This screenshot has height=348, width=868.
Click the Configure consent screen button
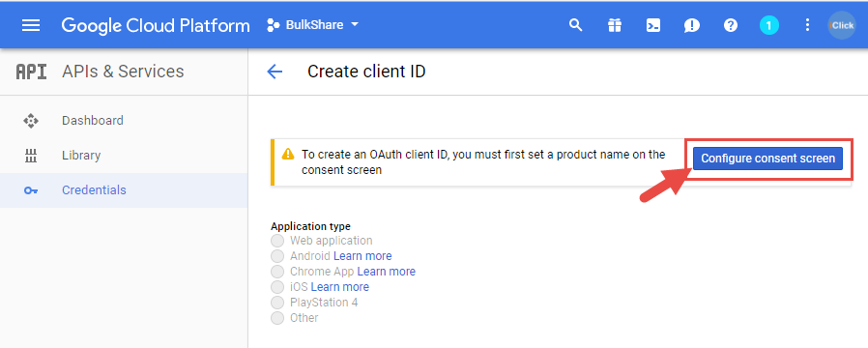click(767, 159)
